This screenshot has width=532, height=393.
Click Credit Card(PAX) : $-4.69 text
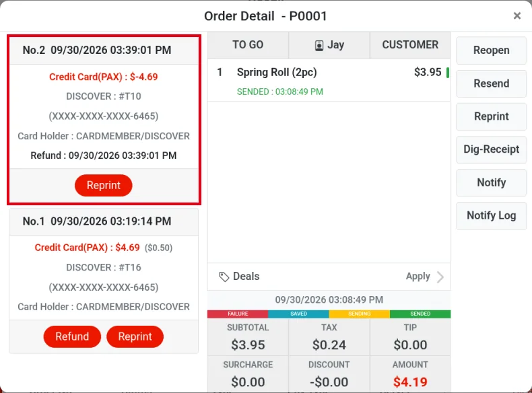coord(104,77)
